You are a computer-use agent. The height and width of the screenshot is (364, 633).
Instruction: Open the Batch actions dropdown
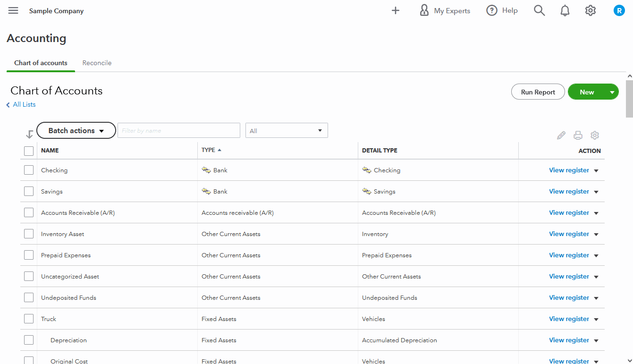76,130
